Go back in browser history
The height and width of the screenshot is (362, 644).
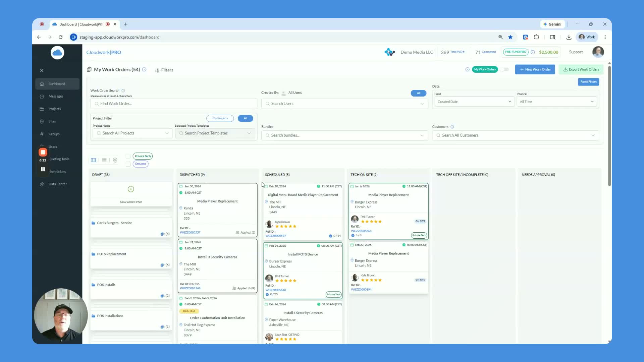click(39, 37)
